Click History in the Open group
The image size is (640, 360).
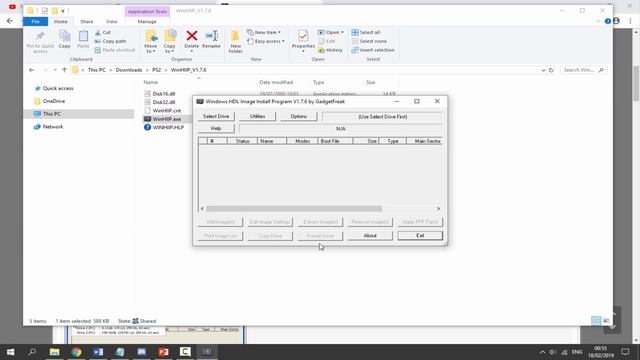[330, 50]
